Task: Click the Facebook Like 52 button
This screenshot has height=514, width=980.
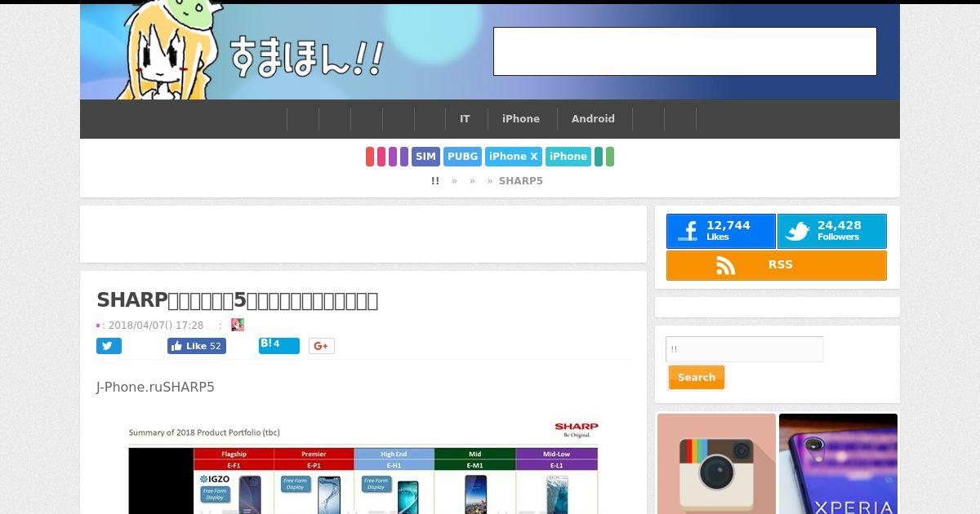Action: 197,346
